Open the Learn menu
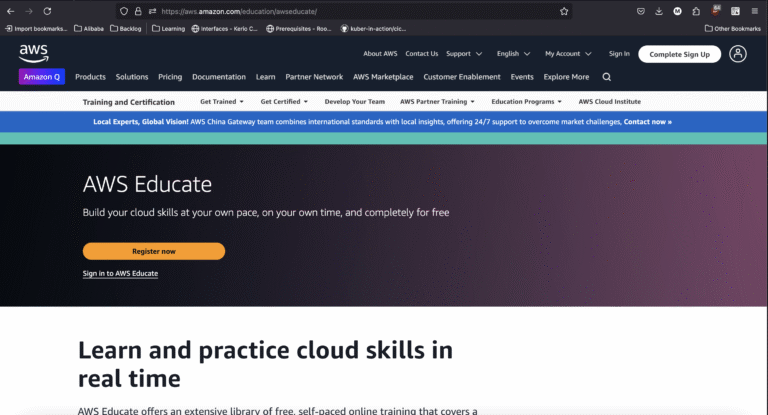Image resolution: width=768 pixels, height=415 pixels. pos(265,77)
